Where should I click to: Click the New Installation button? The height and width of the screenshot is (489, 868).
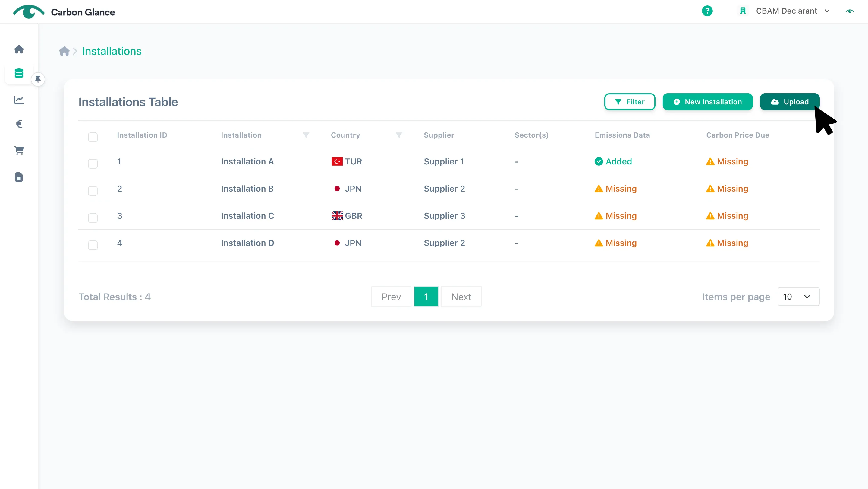coord(707,102)
